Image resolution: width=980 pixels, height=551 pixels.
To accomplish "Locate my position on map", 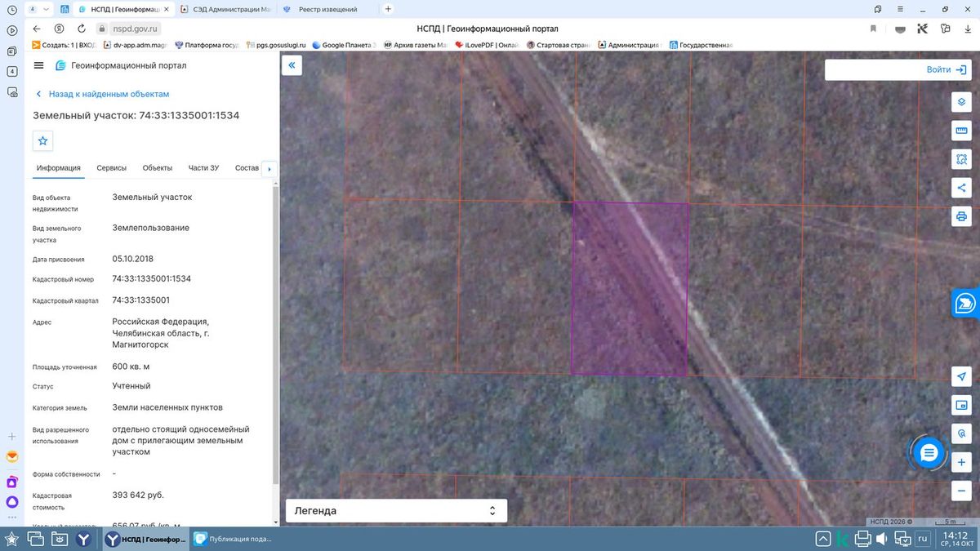I will pos(961,375).
